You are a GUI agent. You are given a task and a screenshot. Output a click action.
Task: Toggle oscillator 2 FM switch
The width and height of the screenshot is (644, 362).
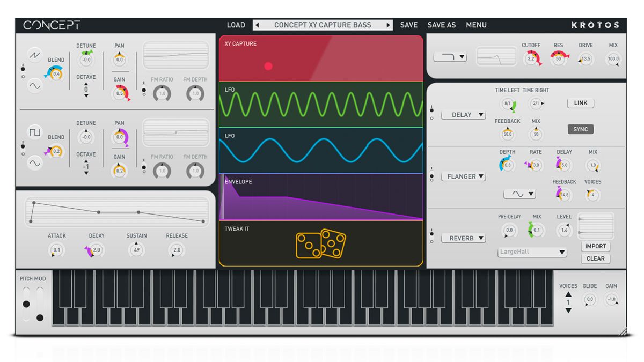[x=144, y=166]
